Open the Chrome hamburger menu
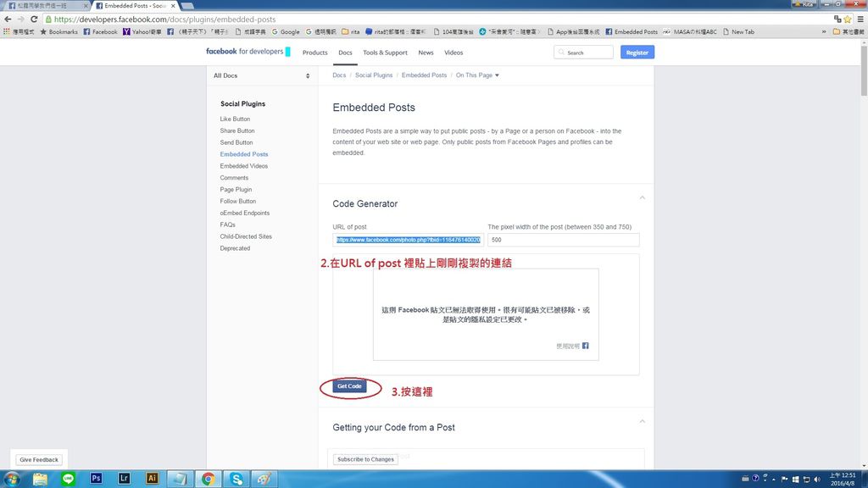The height and width of the screenshot is (488, 868). [860, 19]
